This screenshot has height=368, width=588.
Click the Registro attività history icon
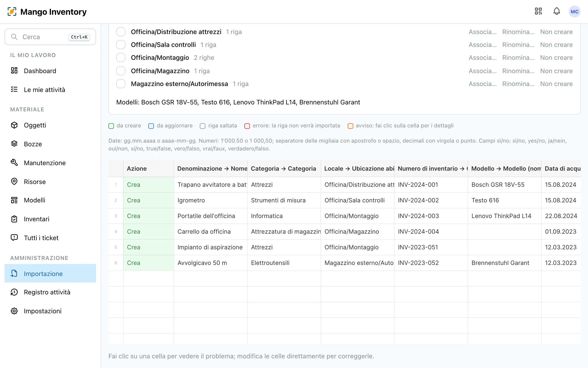(x=14, y=292)
